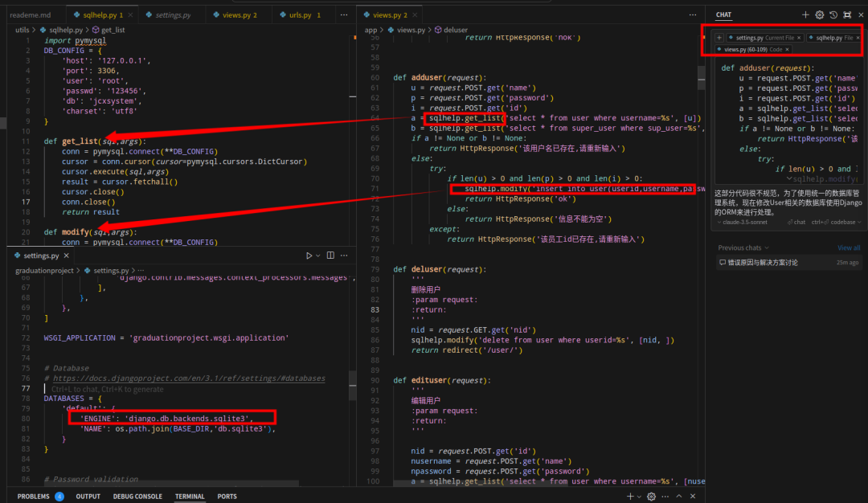The width and height of the screenshot is (868, 503).
Task: Remove settings.py Current File context chip
Action: (799, 38)
